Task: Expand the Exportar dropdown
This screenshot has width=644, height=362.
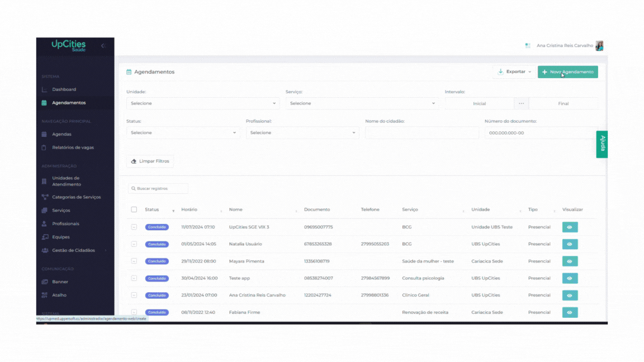Action: 514,72
